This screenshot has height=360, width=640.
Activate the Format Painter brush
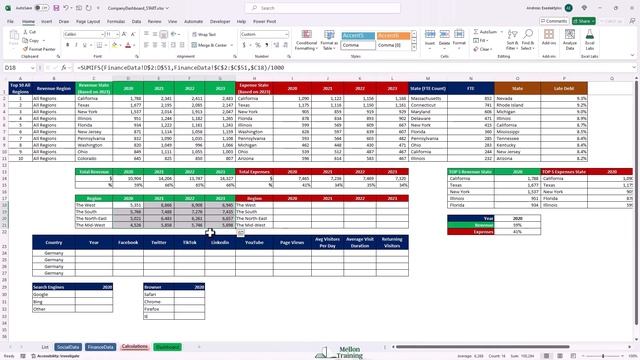(x=26, y=49)
